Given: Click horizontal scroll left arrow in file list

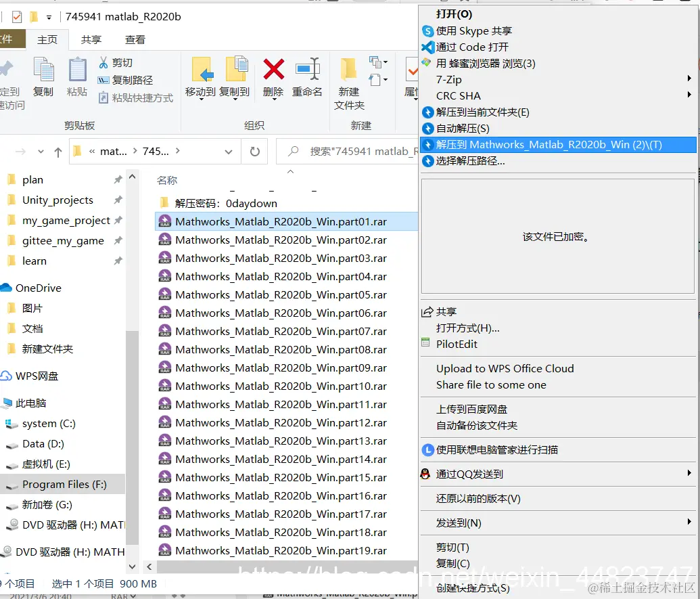Looking at the screenshot, I should click(149, 567).
